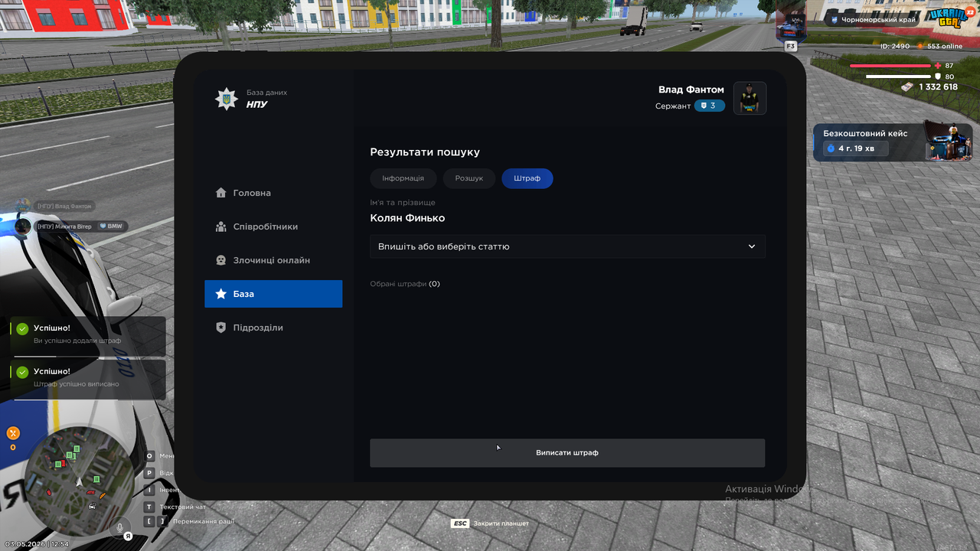Screen dimensions: 980x551
Task: Click the Перемикання рації hint
Action: [203, 521]
